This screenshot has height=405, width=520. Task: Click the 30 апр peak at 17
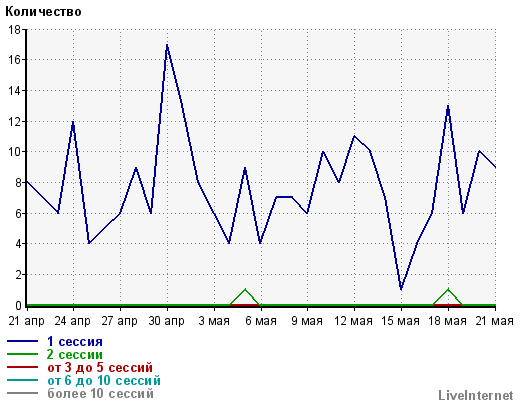167,45
